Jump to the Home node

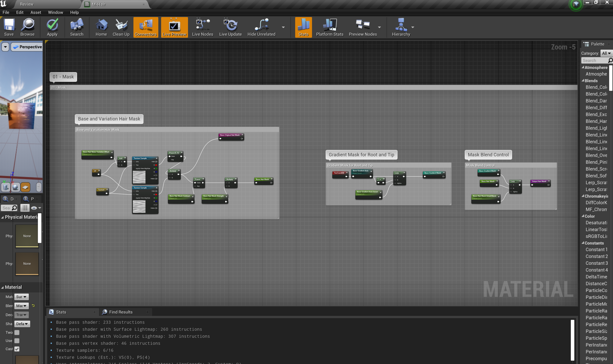point(101,27)
